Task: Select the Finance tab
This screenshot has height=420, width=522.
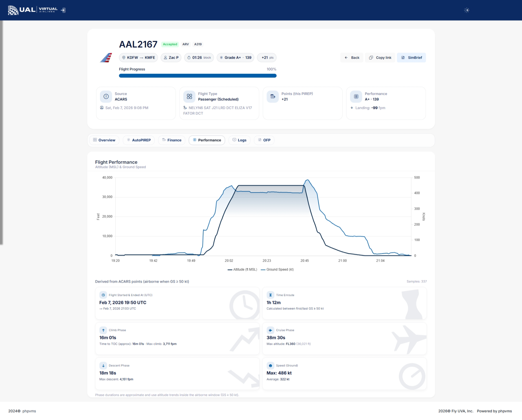Action: [172, 140]
